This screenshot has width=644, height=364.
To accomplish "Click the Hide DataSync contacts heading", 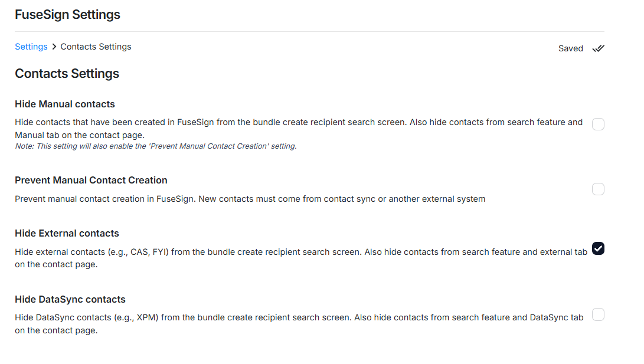I will (x=70, y=300).
